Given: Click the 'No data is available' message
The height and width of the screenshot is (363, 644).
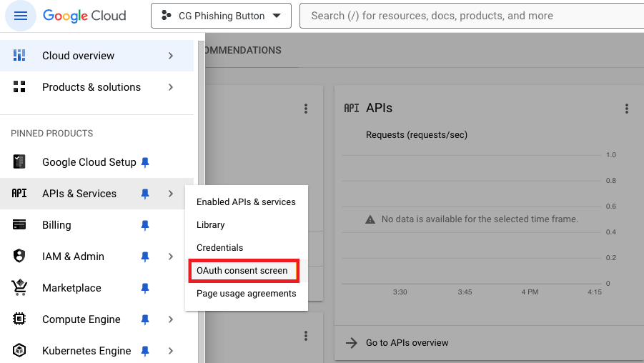Looking at the screenshot, I should click(480, 219).
